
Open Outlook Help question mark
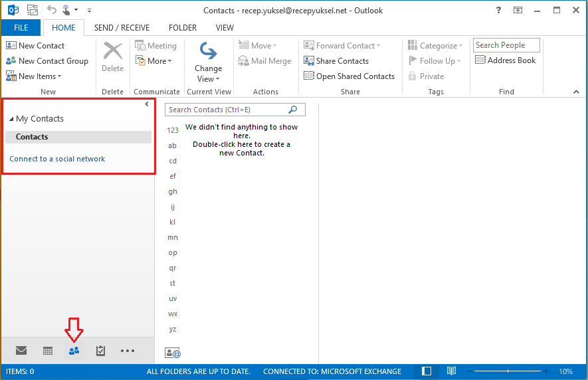click(x=498, y=10)
